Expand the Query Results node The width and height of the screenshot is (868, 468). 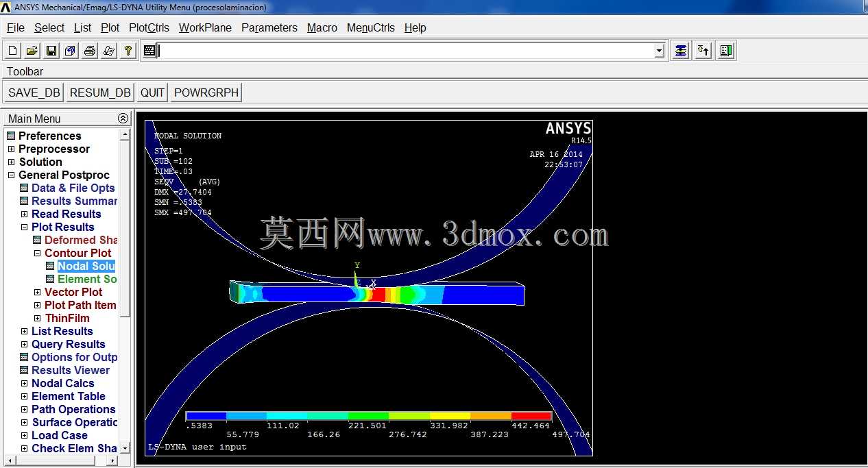(24, 344)
